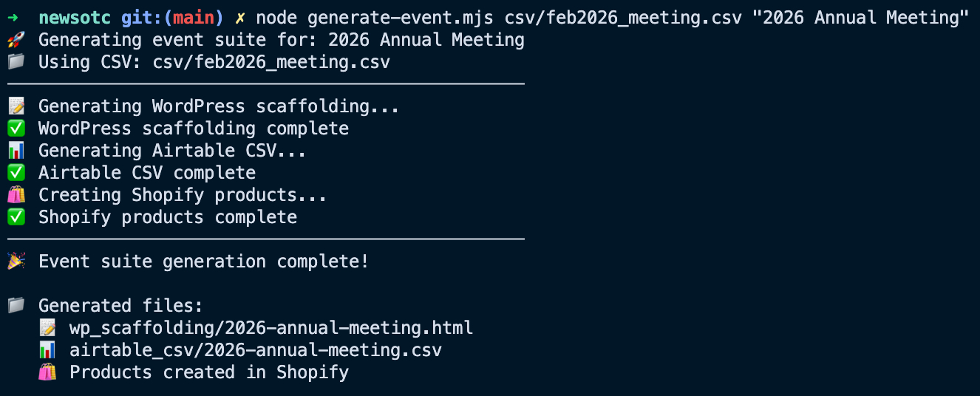Image resolution: width=980 pixels, height=396 pixels.
Task: Click the folder emoji beside "Generated files:"
Action: tap(16, 306)
